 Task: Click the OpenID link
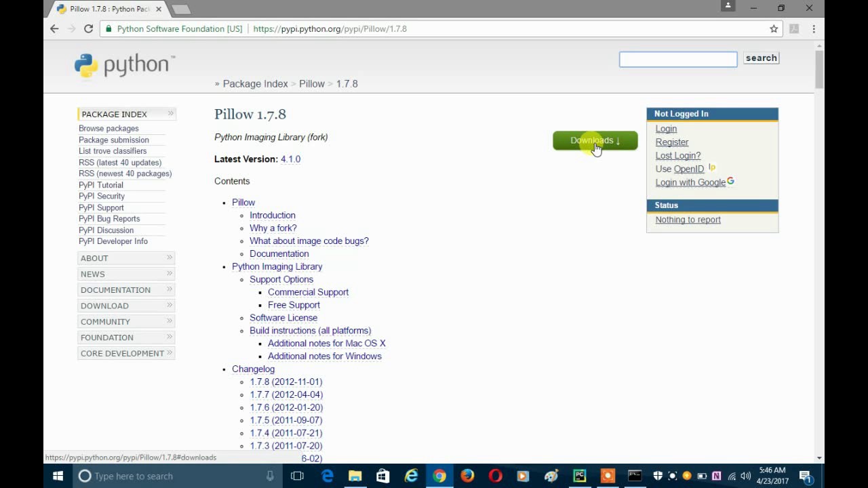point(689,169)
